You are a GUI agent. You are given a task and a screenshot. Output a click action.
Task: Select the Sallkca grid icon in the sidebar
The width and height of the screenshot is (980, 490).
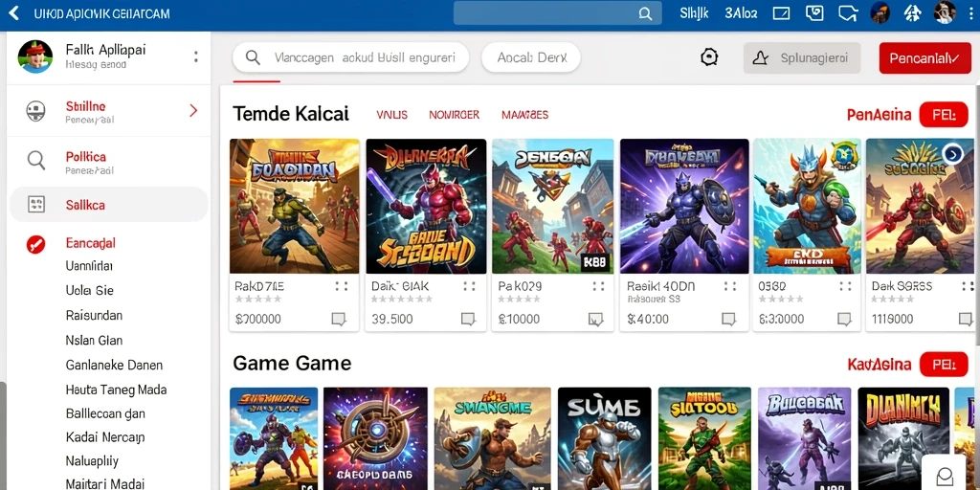coord(36,205)
